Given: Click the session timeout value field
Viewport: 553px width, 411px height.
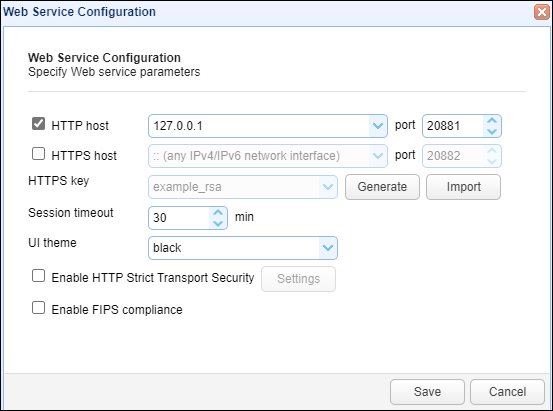Looking at the screenshot, I should click(x=179, y=218).
